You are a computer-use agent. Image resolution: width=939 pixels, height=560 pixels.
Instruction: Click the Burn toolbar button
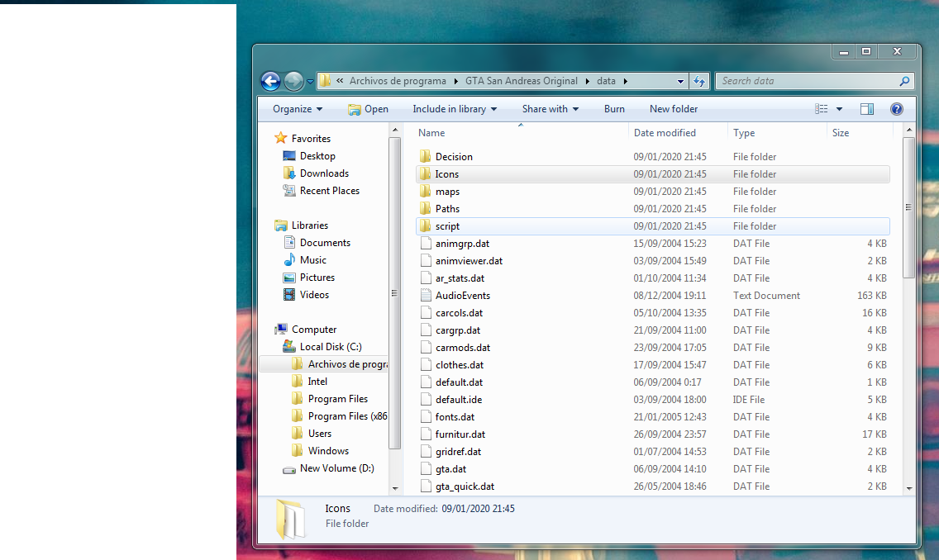click(614, 109)
